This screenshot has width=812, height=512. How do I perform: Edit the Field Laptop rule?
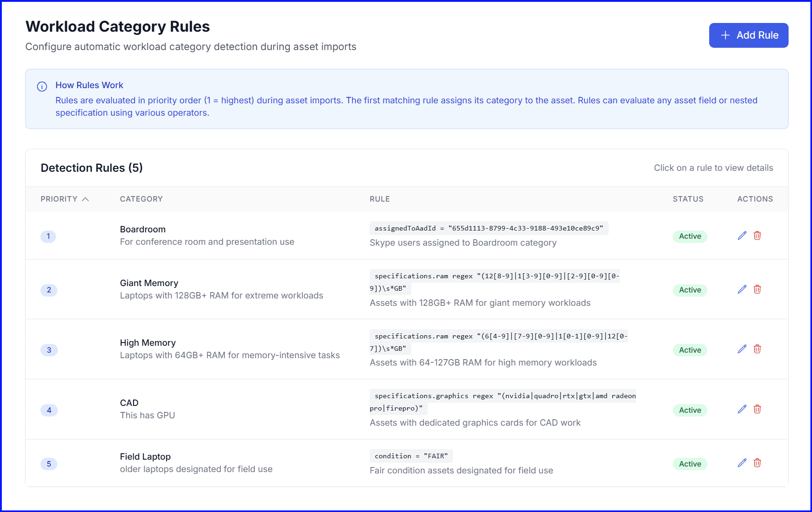[742, 463]
